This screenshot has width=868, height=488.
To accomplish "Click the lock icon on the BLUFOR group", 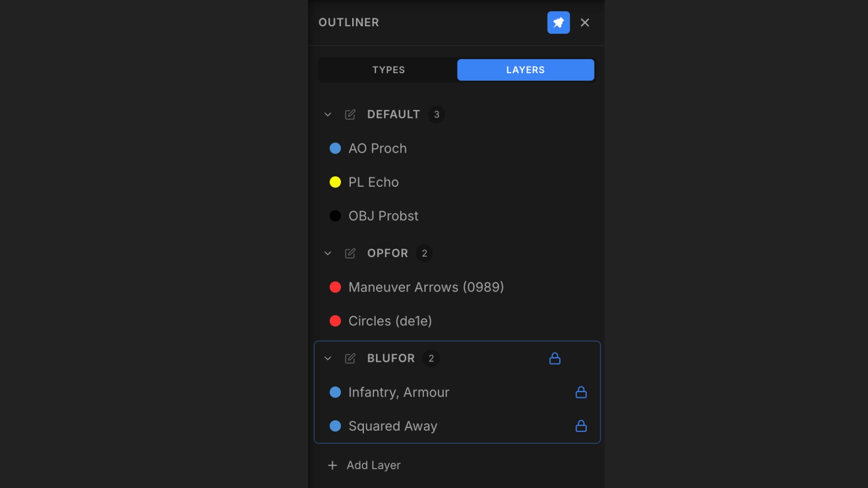I will [x=555, y=358].
